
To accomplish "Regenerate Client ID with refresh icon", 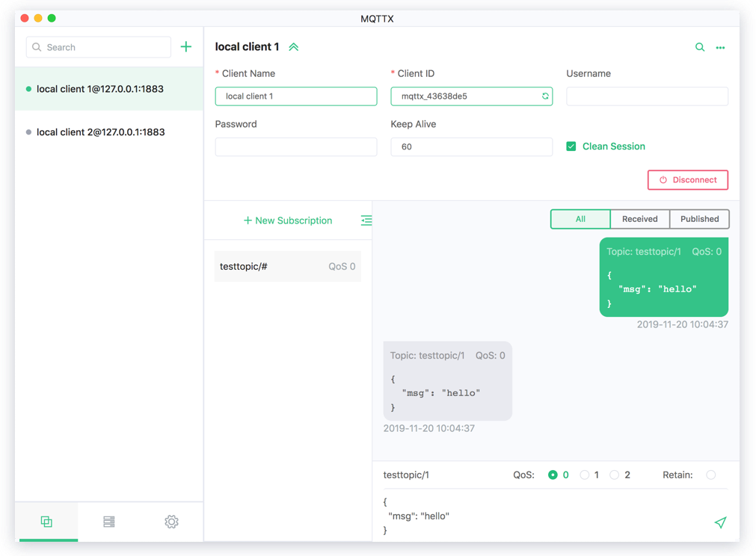I will coord(545,96).
